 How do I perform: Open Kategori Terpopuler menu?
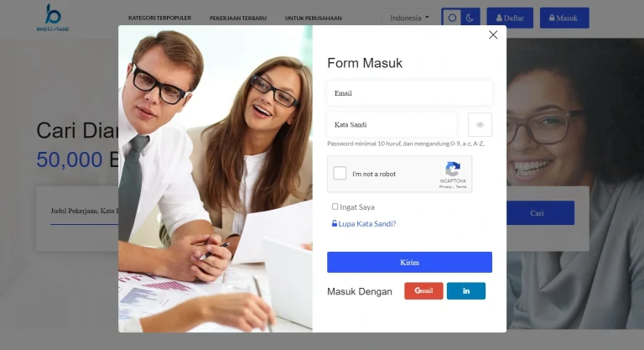[x=159, y=18]
